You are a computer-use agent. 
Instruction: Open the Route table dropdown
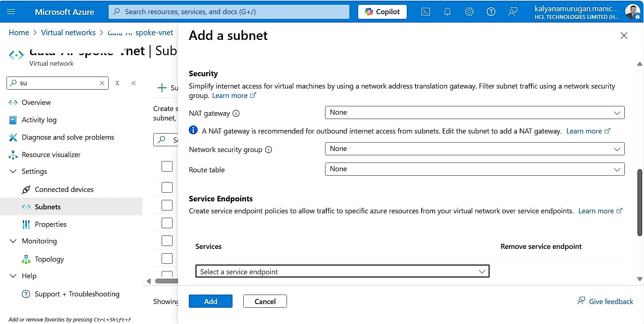pos(474,169)
